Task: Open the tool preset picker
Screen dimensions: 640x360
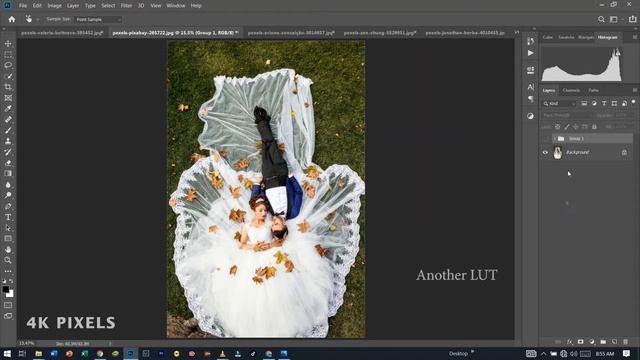Action: click(30, 19)
